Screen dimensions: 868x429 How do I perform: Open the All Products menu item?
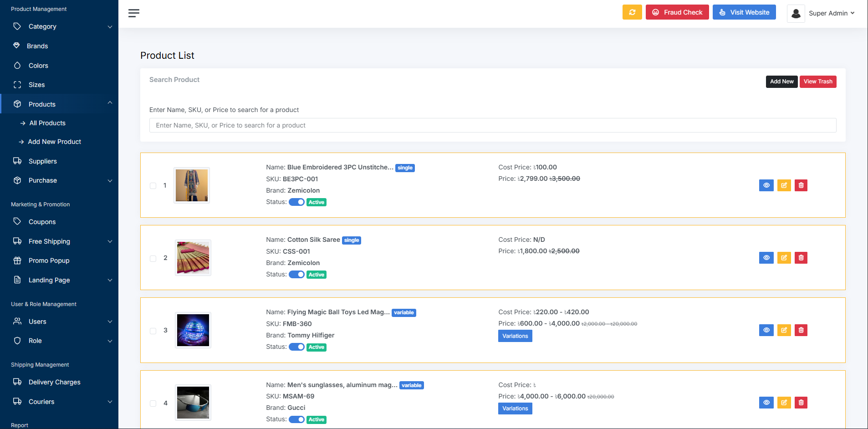point(47,123)
